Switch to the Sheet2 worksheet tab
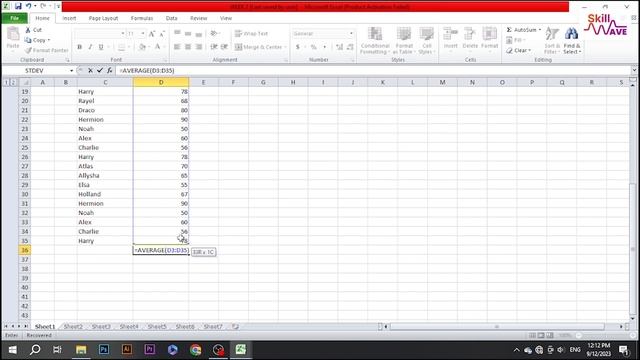640x360 pixels. [73, 327]
